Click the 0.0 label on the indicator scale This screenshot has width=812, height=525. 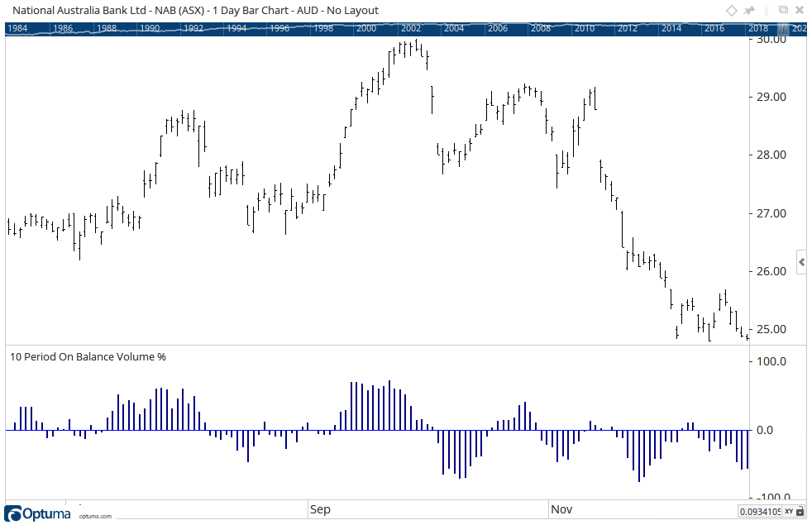coord(764,430)
